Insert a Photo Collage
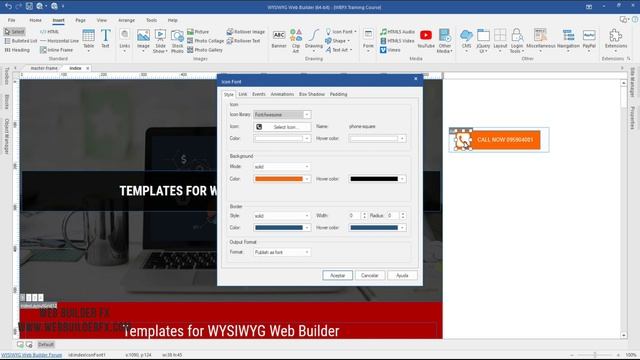 point(206,41)
